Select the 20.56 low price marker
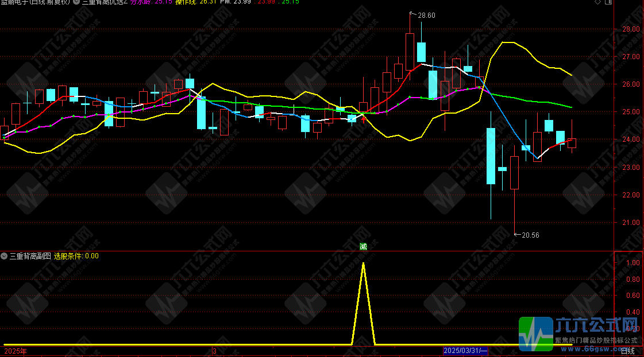This screenshot has height=357, width=644. (529, 235)
